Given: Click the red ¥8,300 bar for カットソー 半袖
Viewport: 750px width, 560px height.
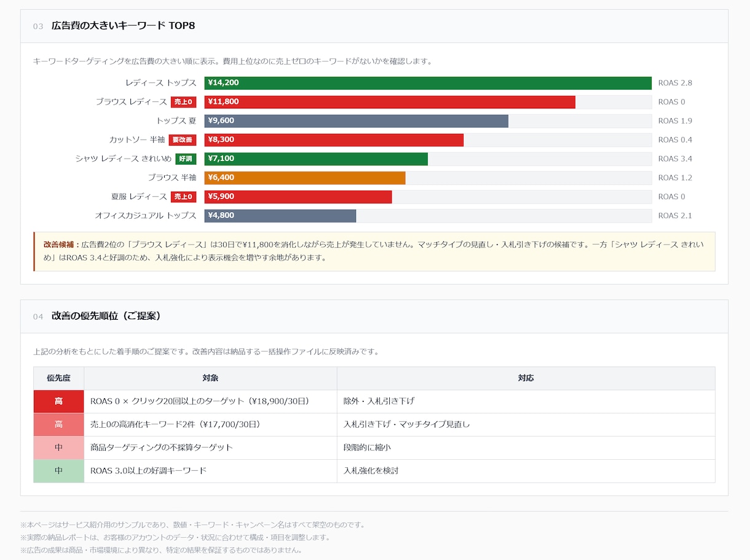Looking at the screenshot, I should [334, 140].
